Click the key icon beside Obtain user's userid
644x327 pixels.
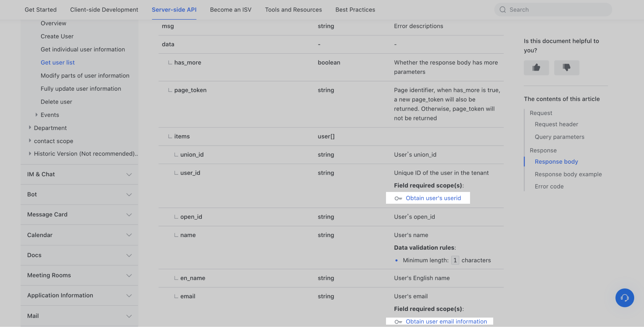click(x=398, y=199)
